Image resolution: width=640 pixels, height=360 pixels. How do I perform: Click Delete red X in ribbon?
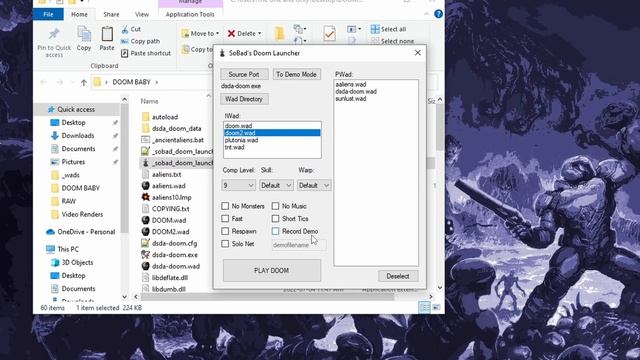[x=231, y=33]
